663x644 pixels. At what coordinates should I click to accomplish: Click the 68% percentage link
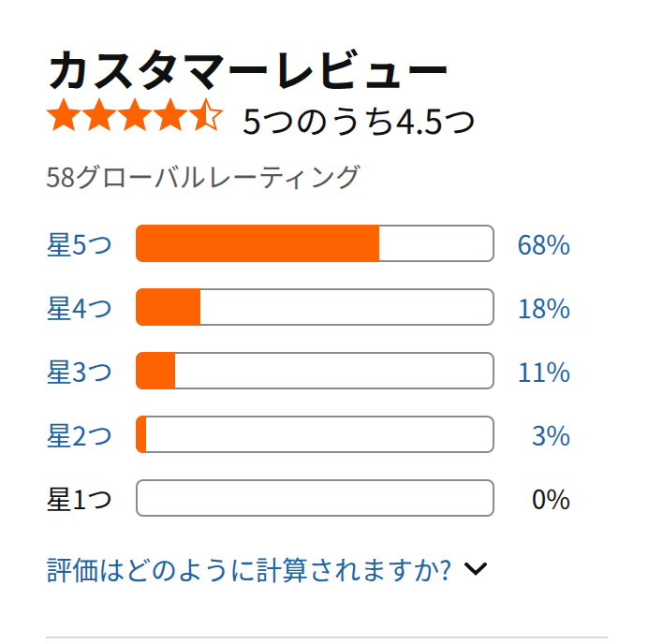coord(544,244)
